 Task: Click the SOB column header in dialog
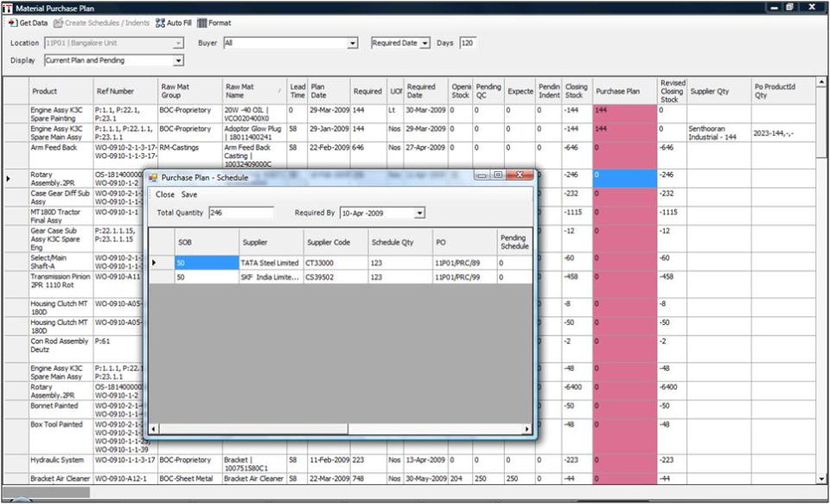point(207,242)
